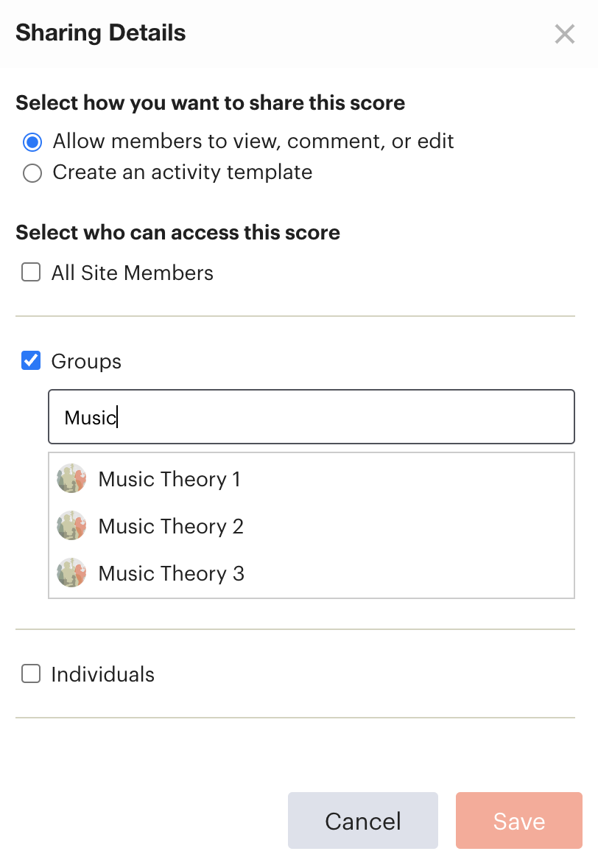Check the All Site Members checkbox
This screenshot has width=598, height=868.
pyautogui.click(x=31, y=273)
